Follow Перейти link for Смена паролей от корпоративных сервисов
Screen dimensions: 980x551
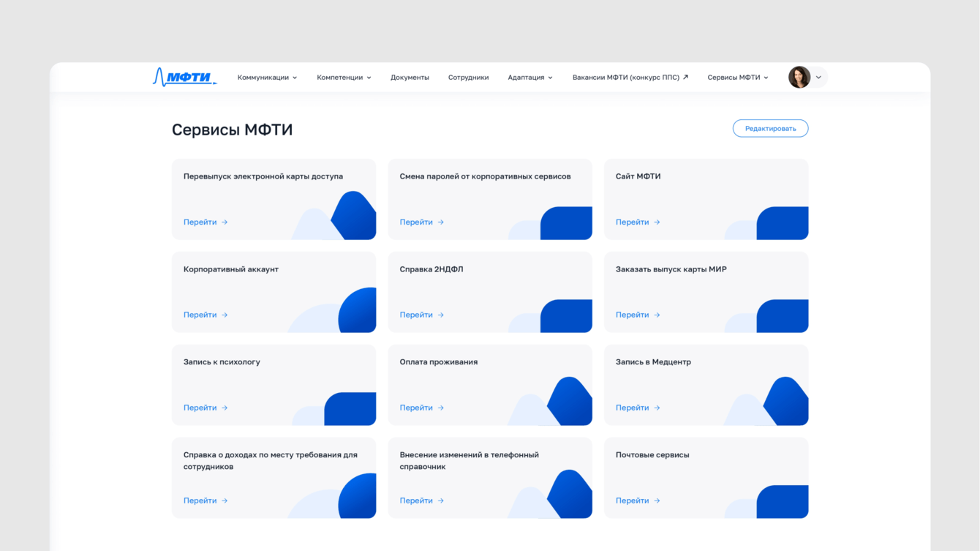(422, 222)
